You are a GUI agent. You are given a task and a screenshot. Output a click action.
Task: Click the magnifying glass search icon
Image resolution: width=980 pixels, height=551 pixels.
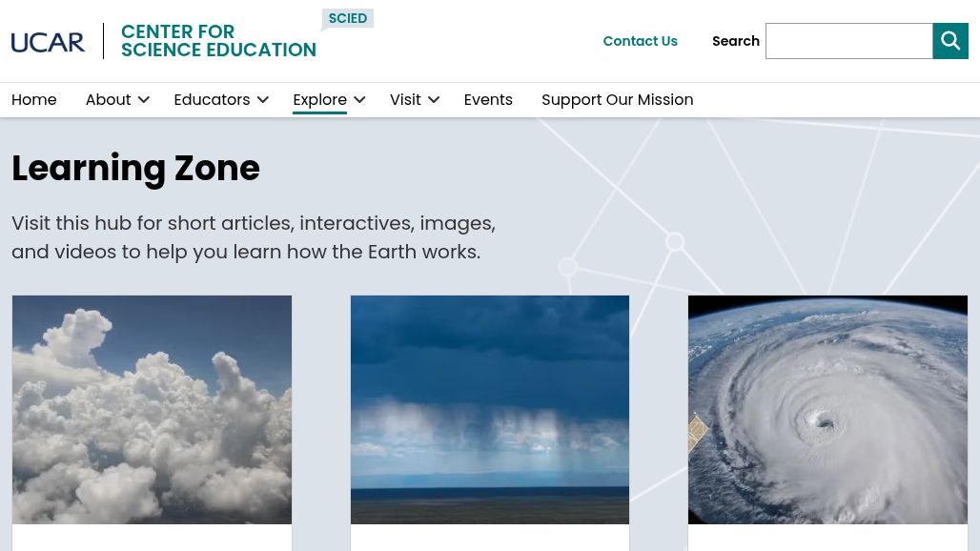click(x=949, y=40)
